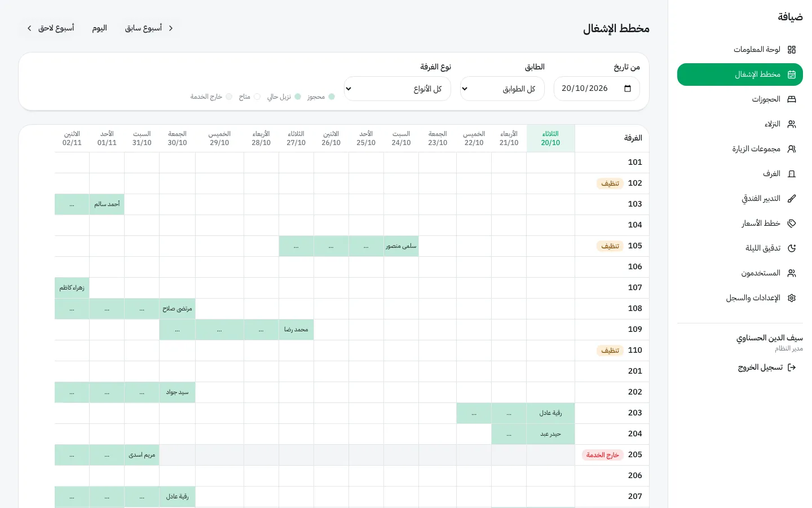Click the guests people icon beside النزلاء

[x=792, y=124]
